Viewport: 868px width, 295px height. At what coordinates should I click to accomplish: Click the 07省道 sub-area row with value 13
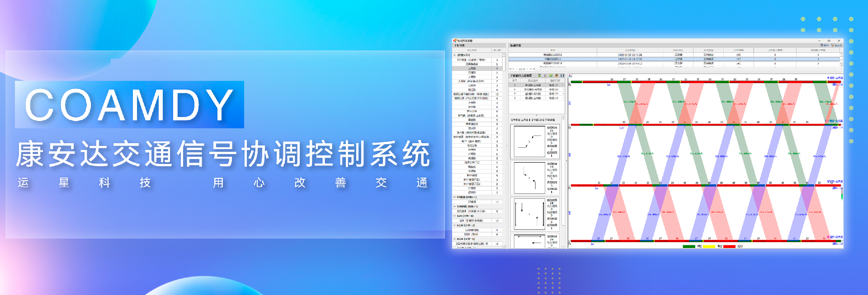pyautogui.click(x=477, y=202)
